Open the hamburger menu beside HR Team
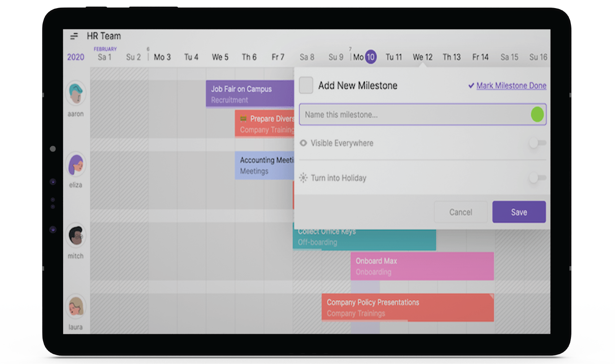The width and height of the screenshot is (615, 364). coord(74,36)
